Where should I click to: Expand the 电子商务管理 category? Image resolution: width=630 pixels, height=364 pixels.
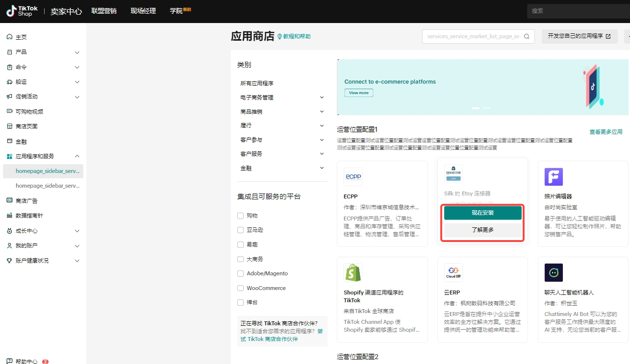click(322, 97)
